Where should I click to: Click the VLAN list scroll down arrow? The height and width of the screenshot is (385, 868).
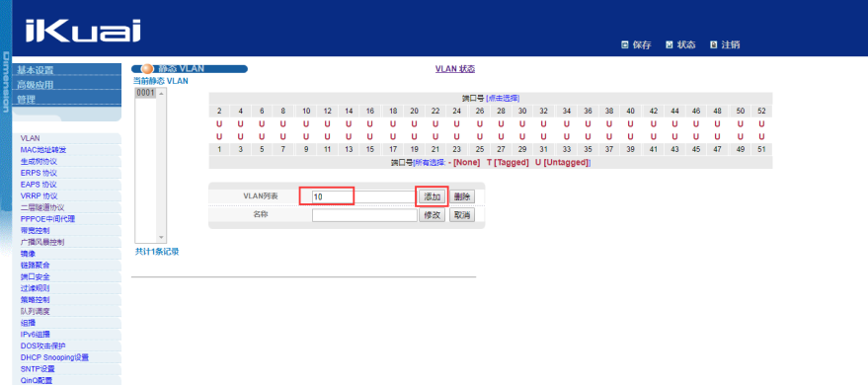click(x=162, y=237)
